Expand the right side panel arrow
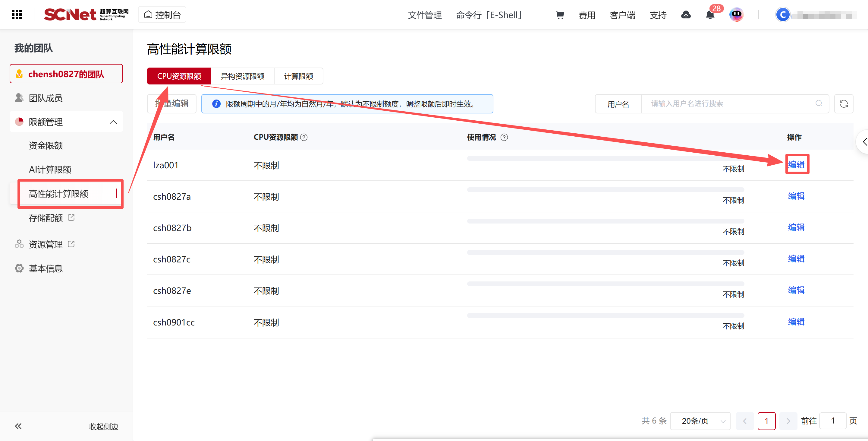The width and height of the screenshot is (868, 441). [864, 141]
